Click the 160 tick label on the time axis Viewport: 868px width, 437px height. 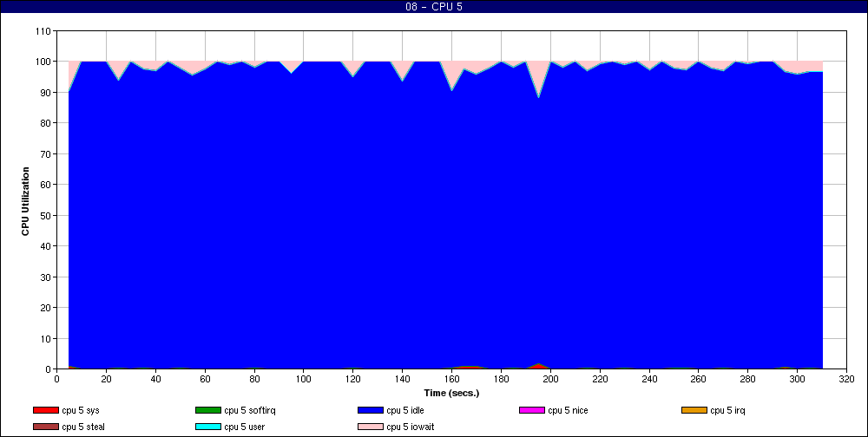pyautogui.click(x=451, y=379)
